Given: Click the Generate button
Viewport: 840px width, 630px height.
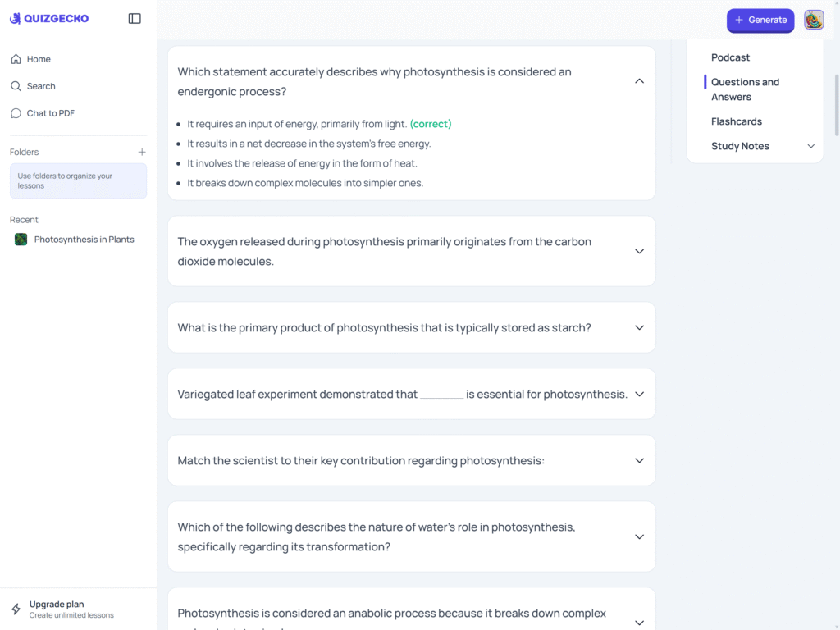Looking at the screenshot, I should pos(760,20).
